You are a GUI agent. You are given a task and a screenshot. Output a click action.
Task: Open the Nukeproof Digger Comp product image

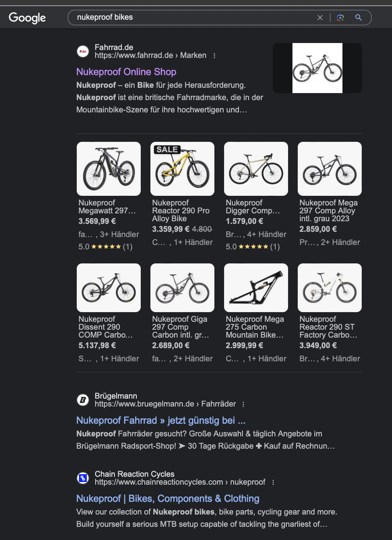(x=256, y=169)
